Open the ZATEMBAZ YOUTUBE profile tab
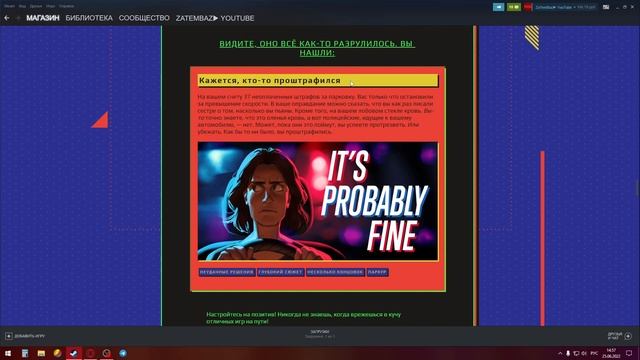Image resolution: width=640 pixels, height=360 pixels. click(215, 18)
